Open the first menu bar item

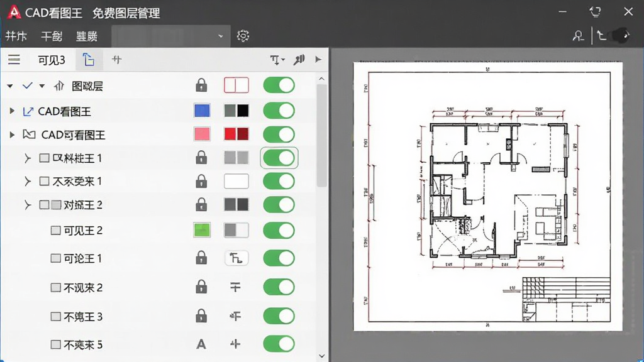click(16, 36)
